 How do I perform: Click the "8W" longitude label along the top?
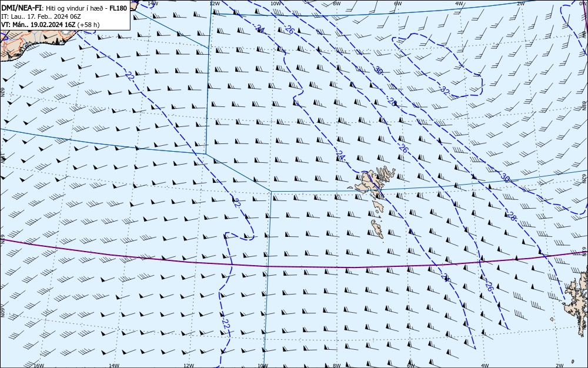click(x=337, y=4)
